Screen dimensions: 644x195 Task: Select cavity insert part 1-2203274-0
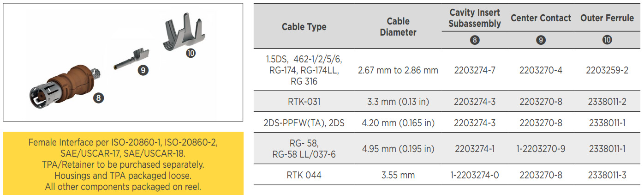pos(475,176)
